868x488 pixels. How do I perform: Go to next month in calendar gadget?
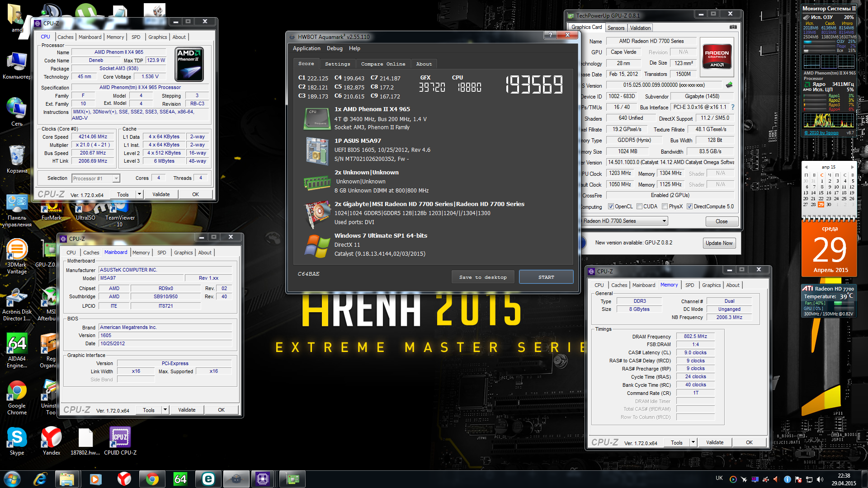853,167
